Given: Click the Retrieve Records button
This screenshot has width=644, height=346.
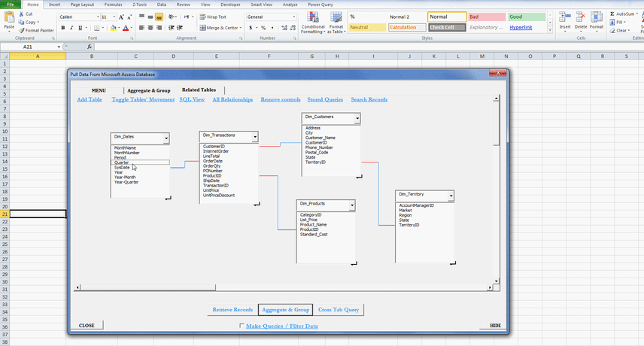Looking at the screenshot, I should coord(232,309).
